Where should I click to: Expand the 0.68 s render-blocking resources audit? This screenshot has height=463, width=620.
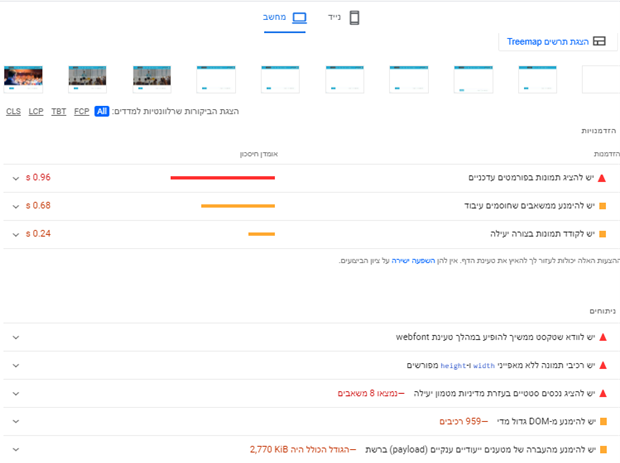[15, 206]
